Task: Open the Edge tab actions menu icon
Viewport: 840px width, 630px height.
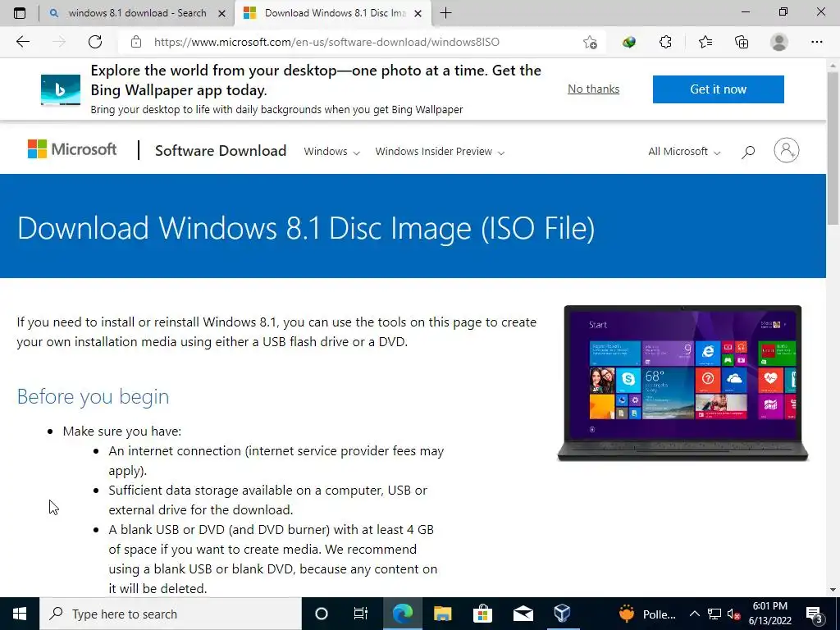Action: pos(20,13)
